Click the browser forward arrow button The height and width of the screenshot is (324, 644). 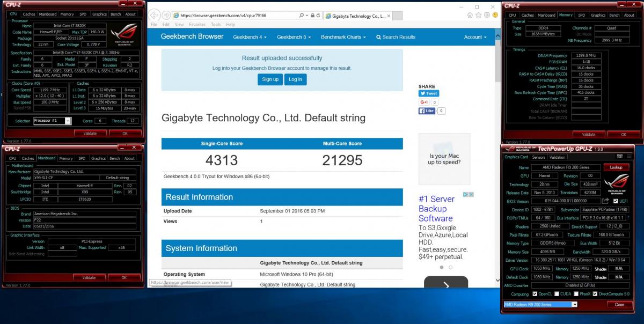(166, 15)
